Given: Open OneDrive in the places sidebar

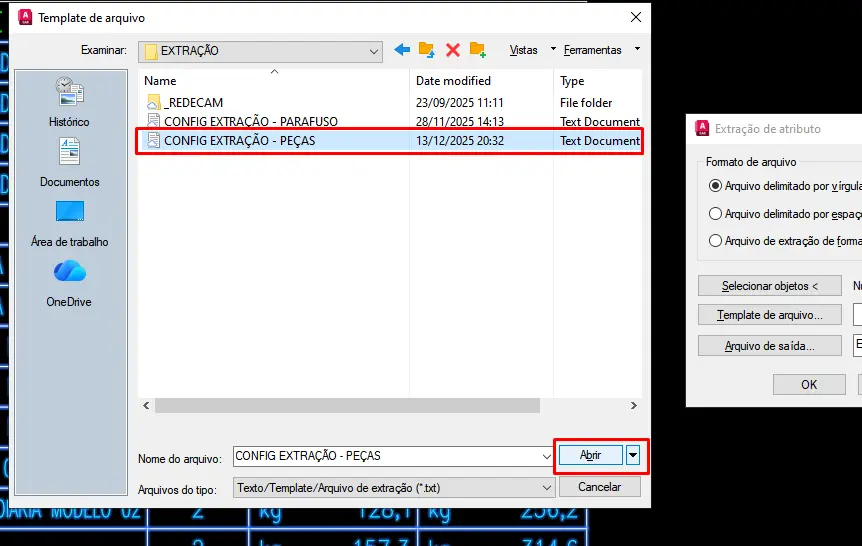Looking at the screenshot, I should (69, 283).
